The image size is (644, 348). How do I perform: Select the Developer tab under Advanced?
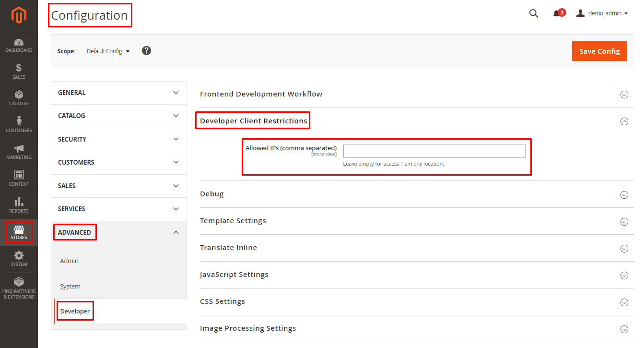[75, 312]
